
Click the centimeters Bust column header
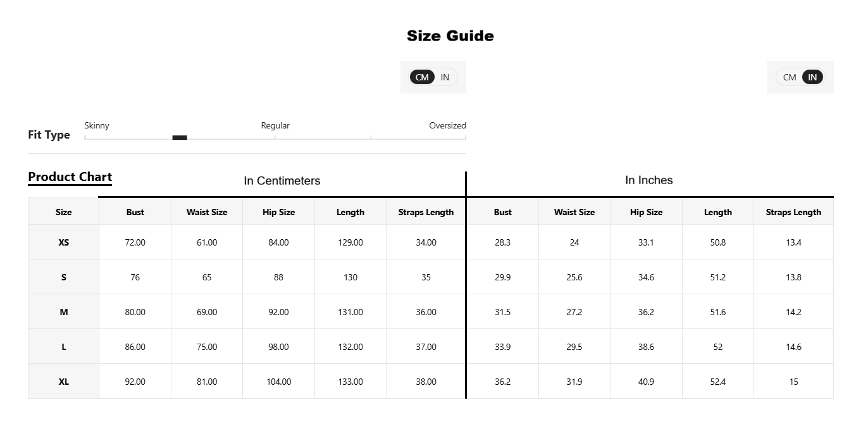pos(135,212)
